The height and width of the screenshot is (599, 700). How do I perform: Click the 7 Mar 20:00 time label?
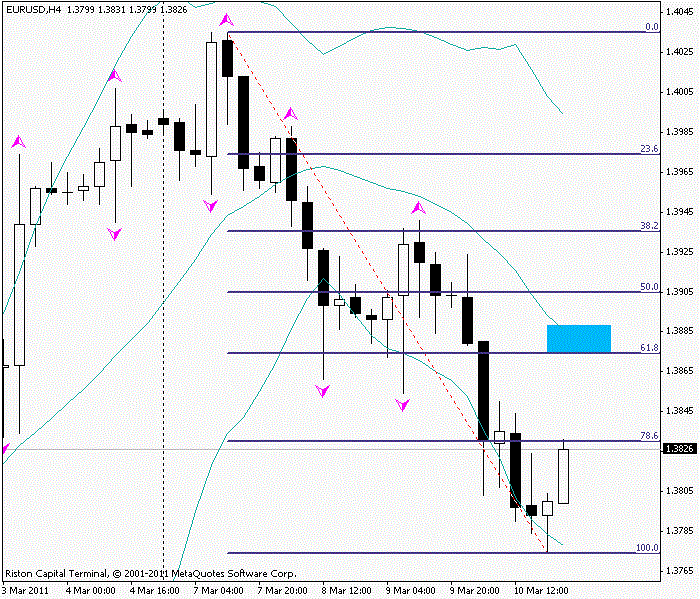click(x=283, y=591)
